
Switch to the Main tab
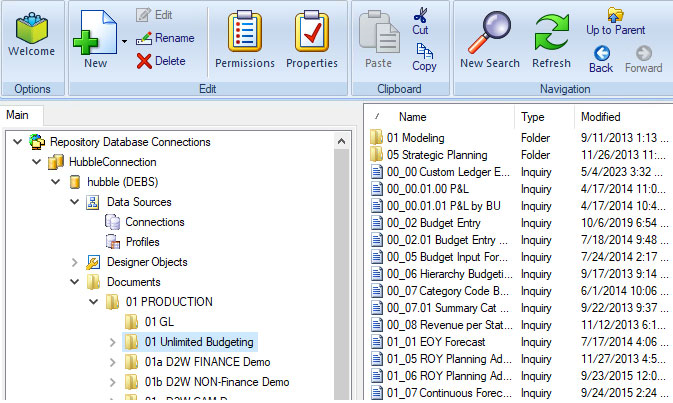tap(18, 115)
